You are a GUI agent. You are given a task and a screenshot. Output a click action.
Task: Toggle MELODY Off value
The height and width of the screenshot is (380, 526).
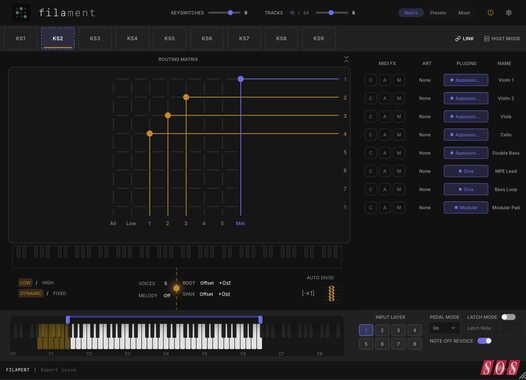pyautogui.click(x=167, y=295)
